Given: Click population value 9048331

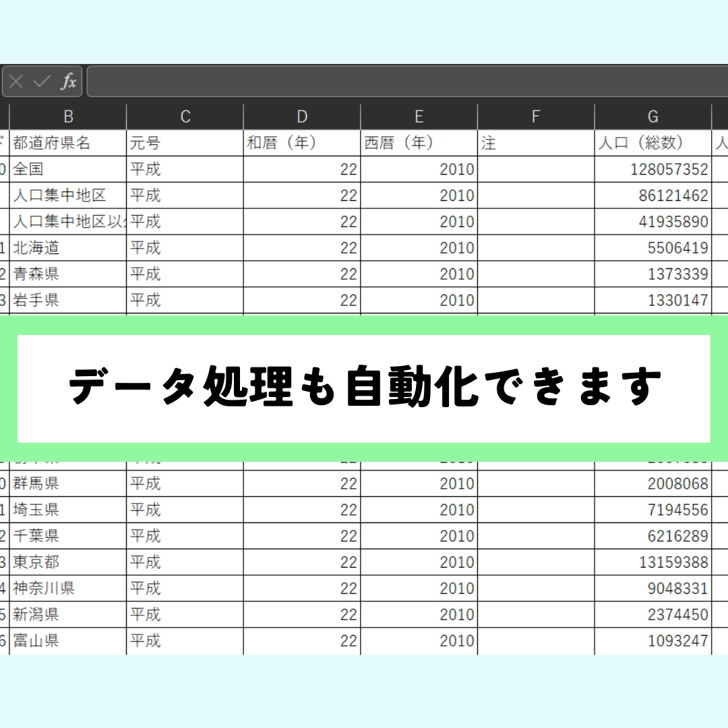Looking at the screenshot, I should click(x=653, y=588).
